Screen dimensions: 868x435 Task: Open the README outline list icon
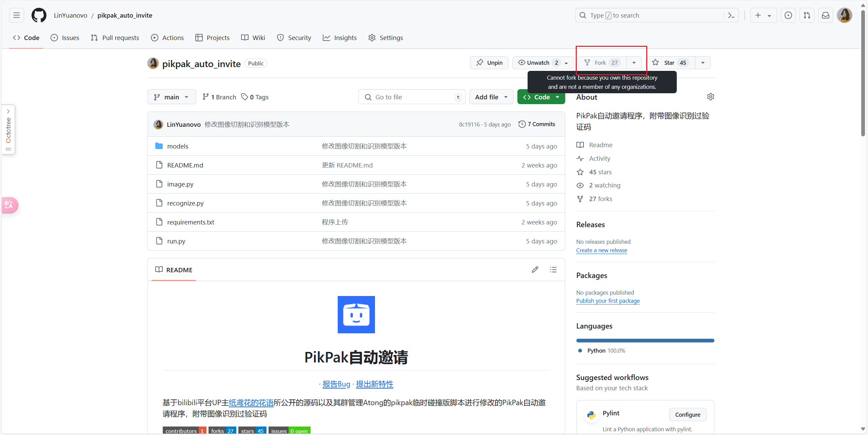(x=553, y=270)
